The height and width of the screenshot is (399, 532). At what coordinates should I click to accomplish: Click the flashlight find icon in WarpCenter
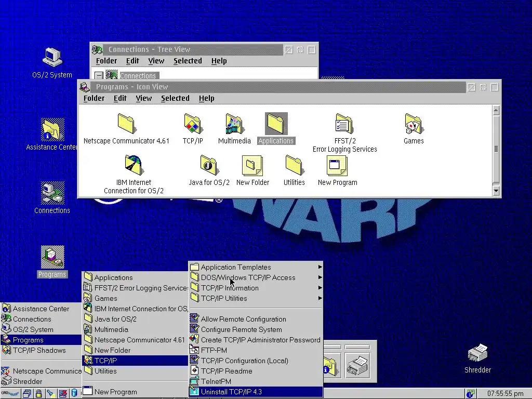pyautogui.click(x=50, y=394)
